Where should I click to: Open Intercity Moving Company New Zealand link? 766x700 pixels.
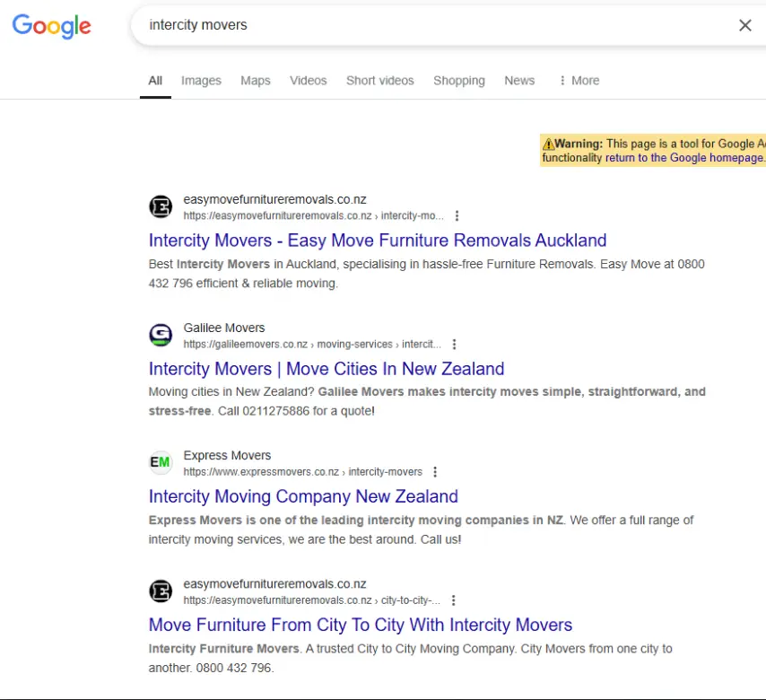pos(303,496)
